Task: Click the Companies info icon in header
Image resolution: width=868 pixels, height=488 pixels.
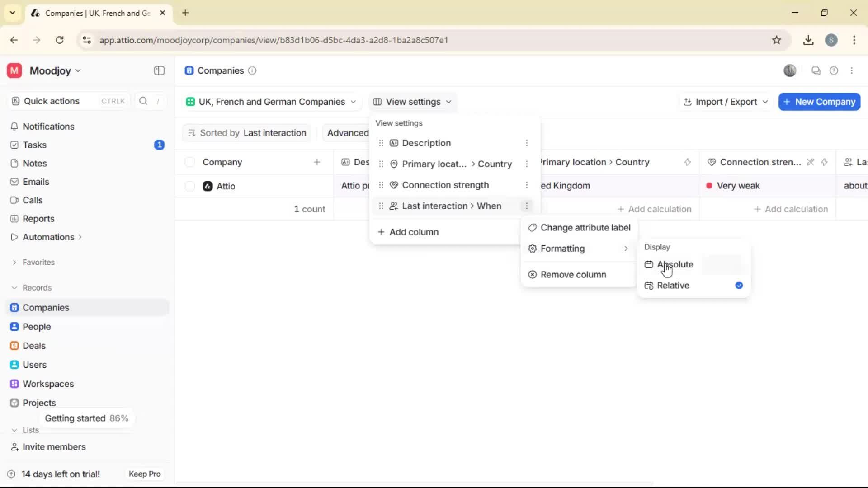Action: click(252, 71)
